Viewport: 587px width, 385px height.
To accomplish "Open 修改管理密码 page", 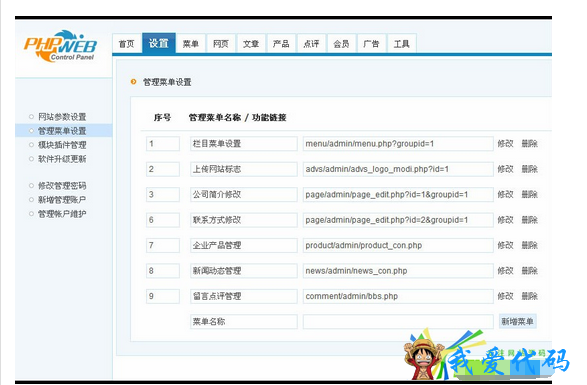I will 62,186.
